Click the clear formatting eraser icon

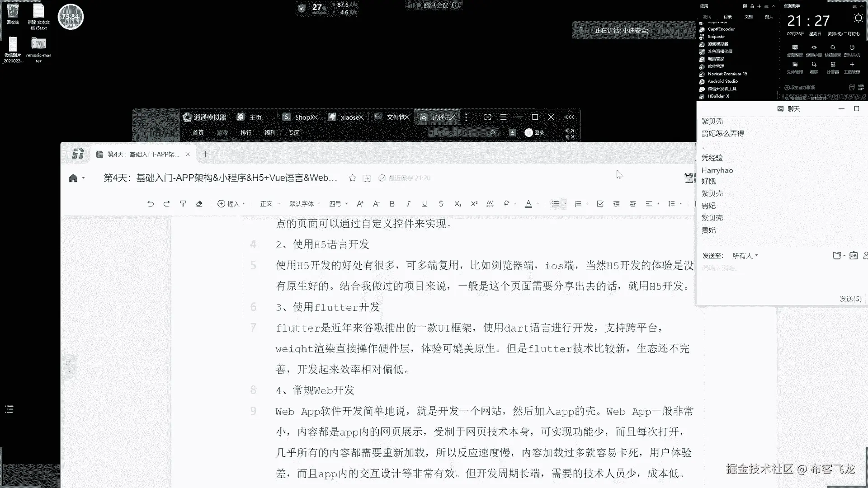click(199, 204)
